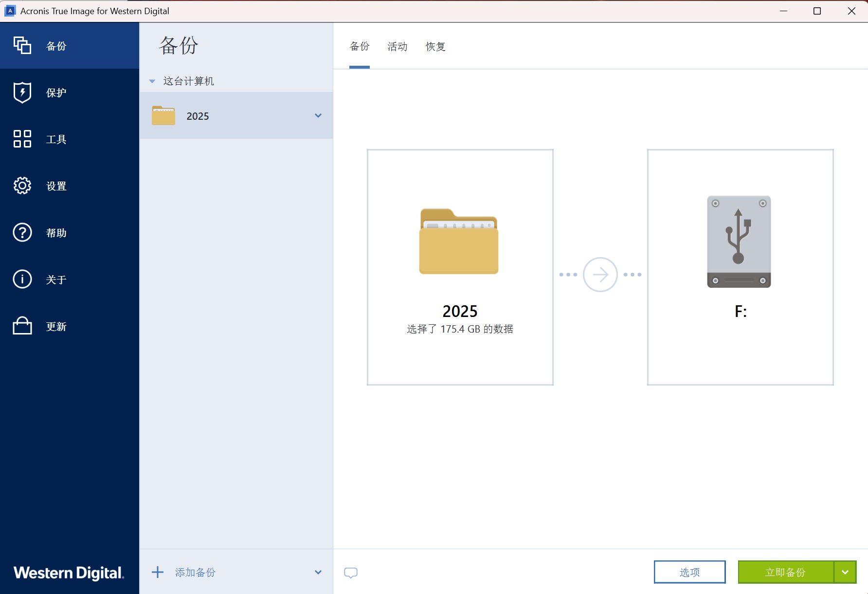Collapse the 这台计算机 group triangle

pos(152,81)
